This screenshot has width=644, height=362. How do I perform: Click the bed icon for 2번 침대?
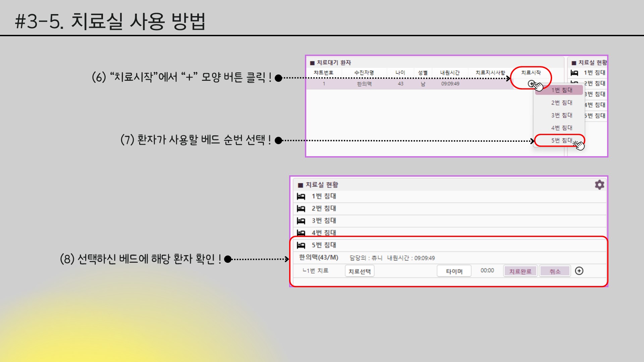(x=301, y=208)
